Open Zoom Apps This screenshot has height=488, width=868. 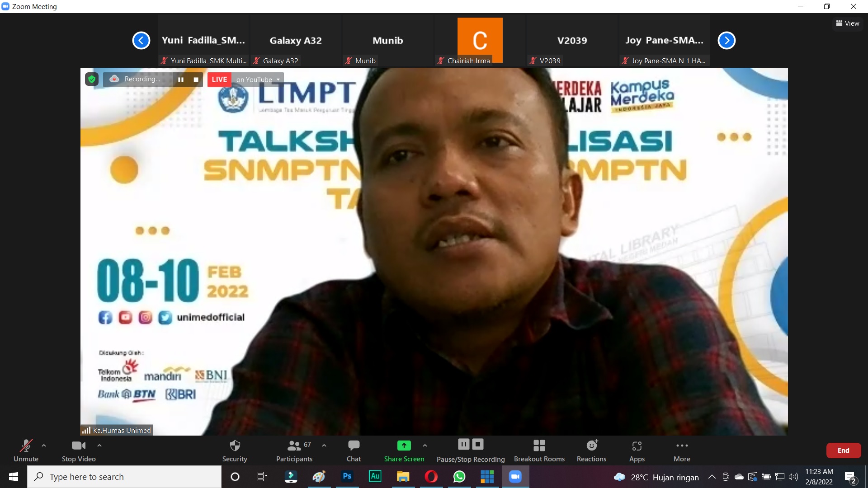click(637, 450)
